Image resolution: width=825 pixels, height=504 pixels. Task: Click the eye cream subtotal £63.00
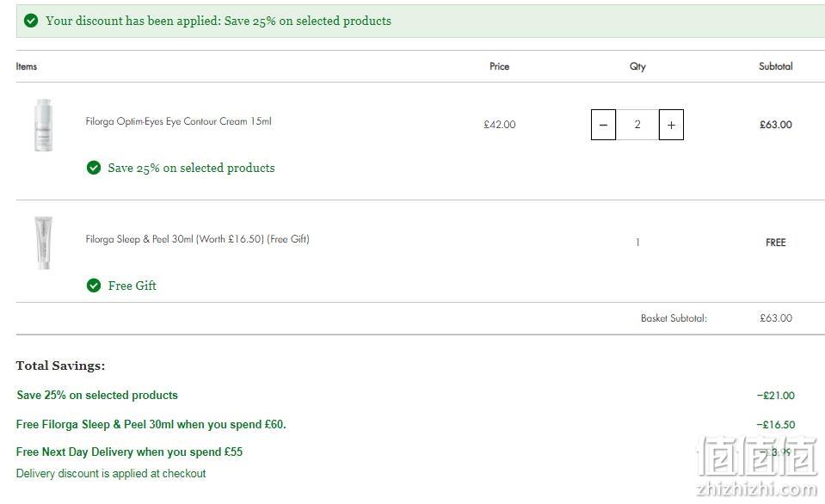click(x=776, y=125)
